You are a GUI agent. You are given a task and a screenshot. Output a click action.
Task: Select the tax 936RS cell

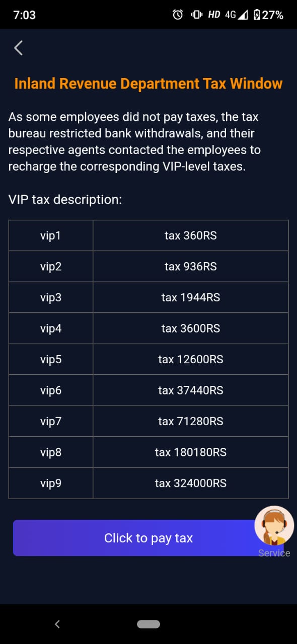coord(191,266)
